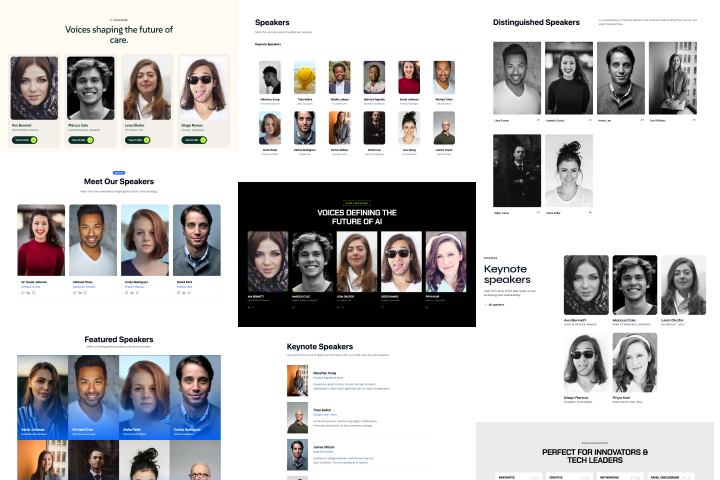
Task: Select purple-background man thumbnail in Speakers grid
Action: point(374,77)
